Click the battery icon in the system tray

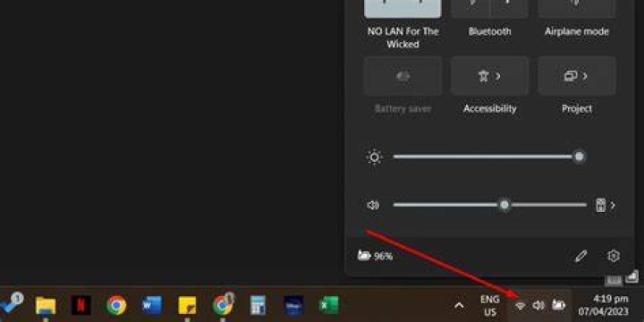pos(558,305)
